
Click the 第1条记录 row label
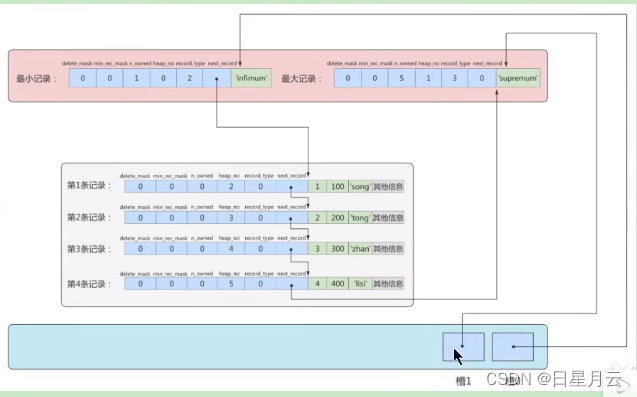89,186
